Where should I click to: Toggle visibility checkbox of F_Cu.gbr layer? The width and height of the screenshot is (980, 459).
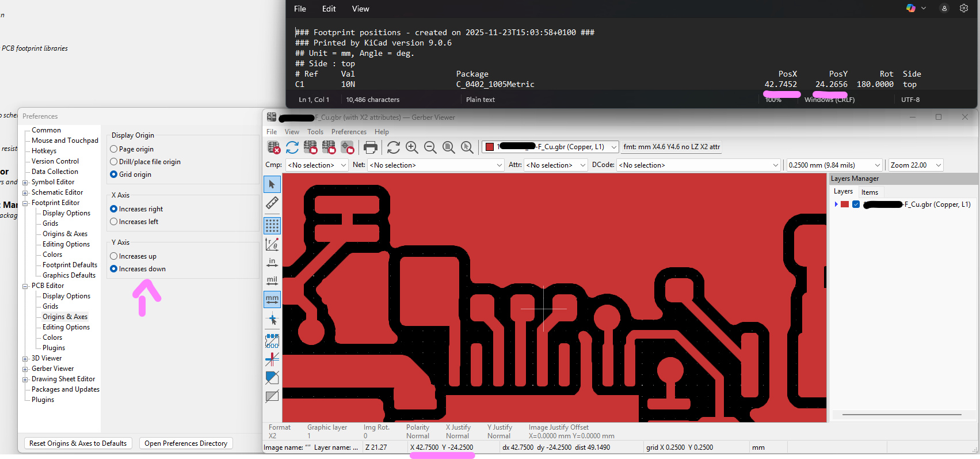pos(856,204)
